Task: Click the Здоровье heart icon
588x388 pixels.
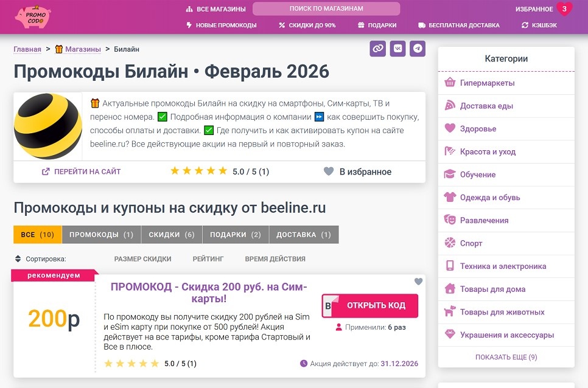Action: tap(450, 128)
